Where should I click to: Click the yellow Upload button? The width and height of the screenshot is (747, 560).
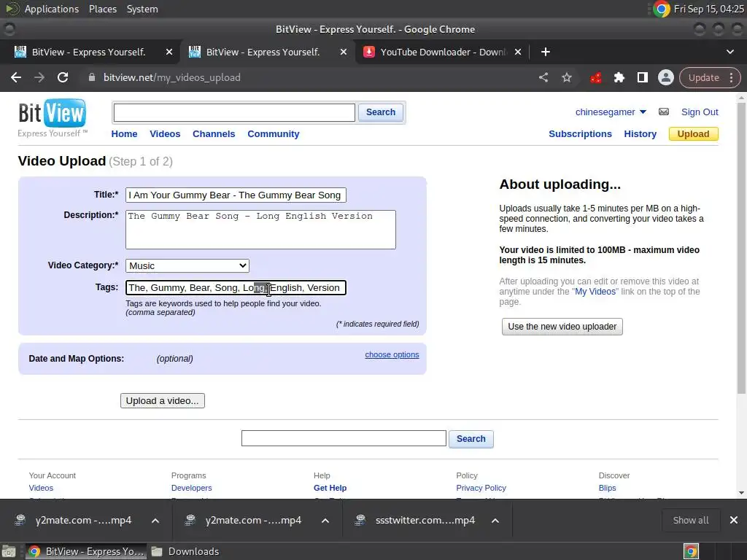(x=693, y=134)
